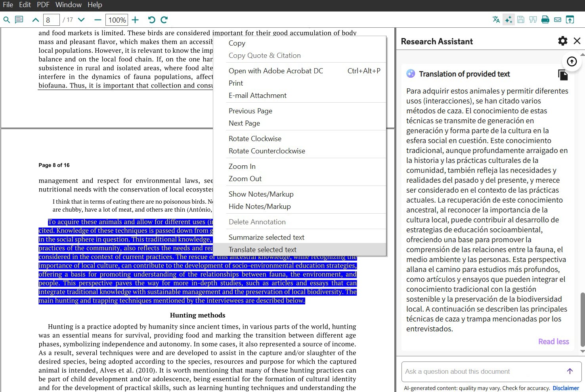Viewport: 585px width, 392px height.
Task: Copy the translation using the copy icon
Action: (x=563, y=75)
